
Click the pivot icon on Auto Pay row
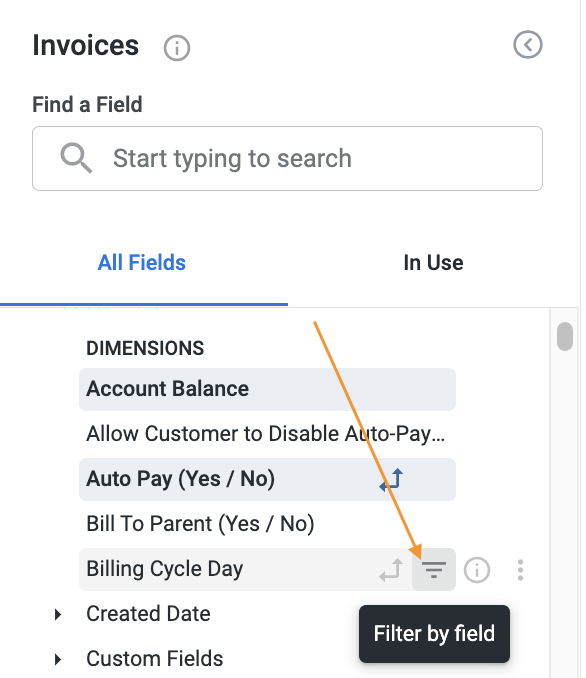point(391,480)
